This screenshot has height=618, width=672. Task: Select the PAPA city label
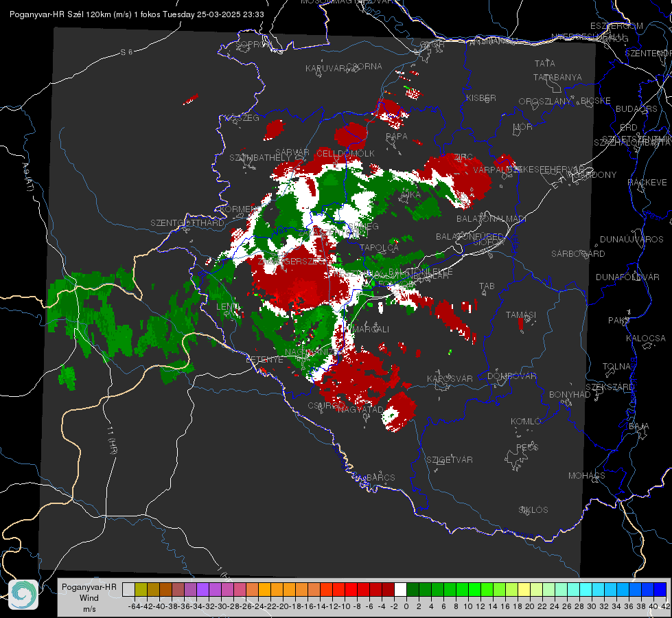tap(397, 137)
